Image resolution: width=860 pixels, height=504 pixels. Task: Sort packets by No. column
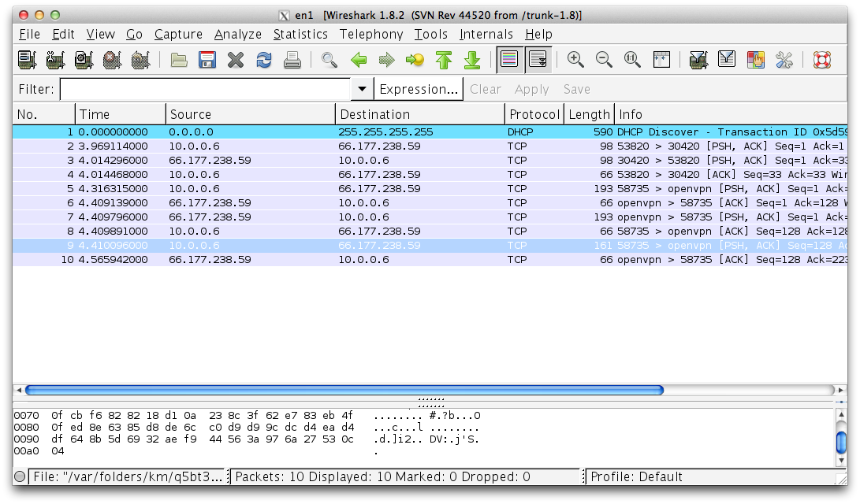44,114
